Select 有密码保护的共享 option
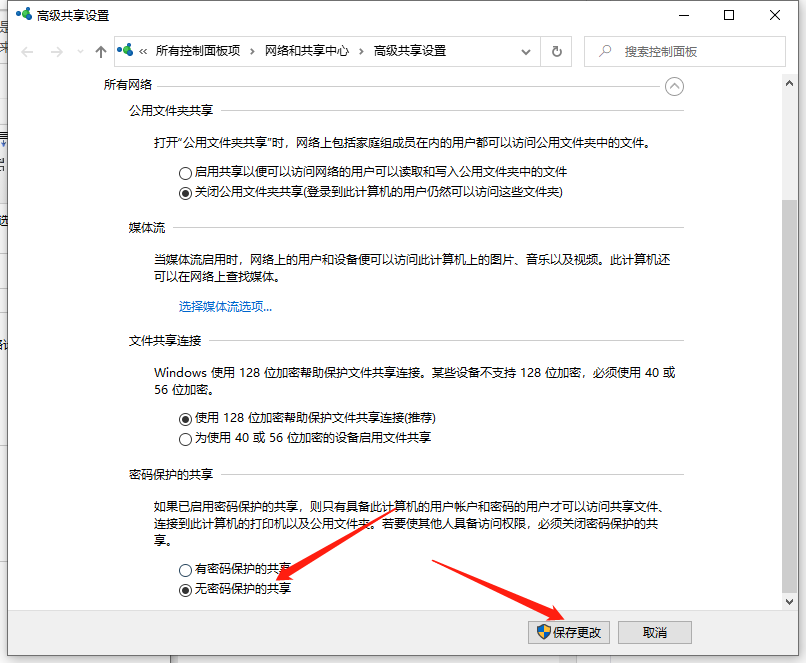 pos(184,569)
